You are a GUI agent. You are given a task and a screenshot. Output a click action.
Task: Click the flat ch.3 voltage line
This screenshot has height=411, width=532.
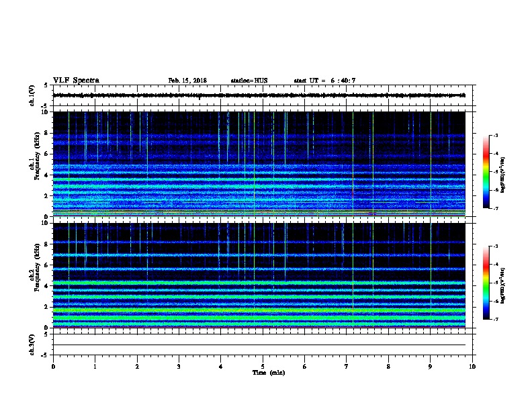[259, 345]
